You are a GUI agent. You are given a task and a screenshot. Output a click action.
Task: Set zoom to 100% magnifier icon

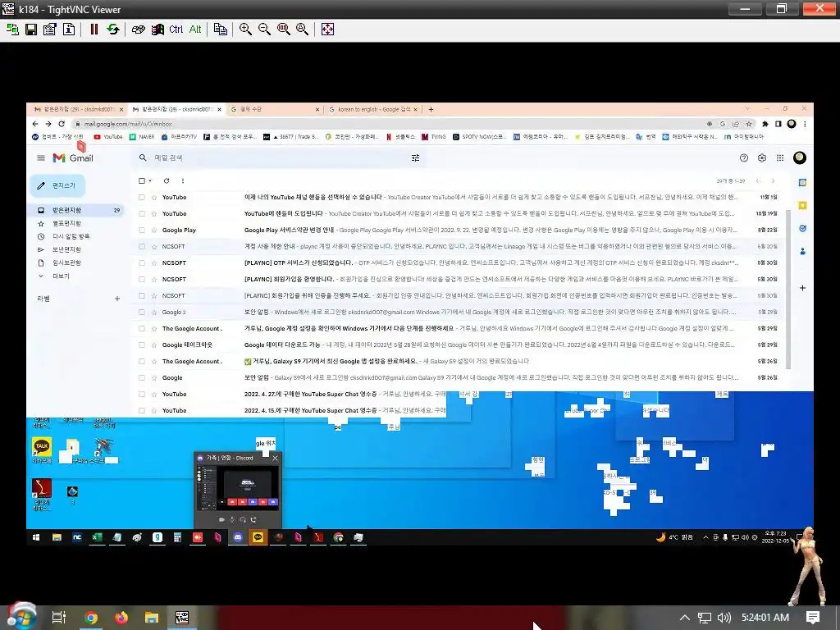tap(283, 29)
